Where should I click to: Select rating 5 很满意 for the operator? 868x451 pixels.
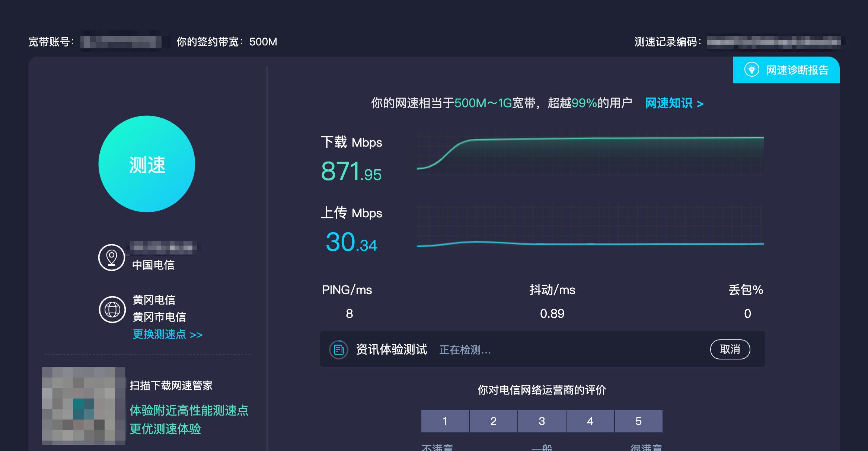tap(638, 421)
